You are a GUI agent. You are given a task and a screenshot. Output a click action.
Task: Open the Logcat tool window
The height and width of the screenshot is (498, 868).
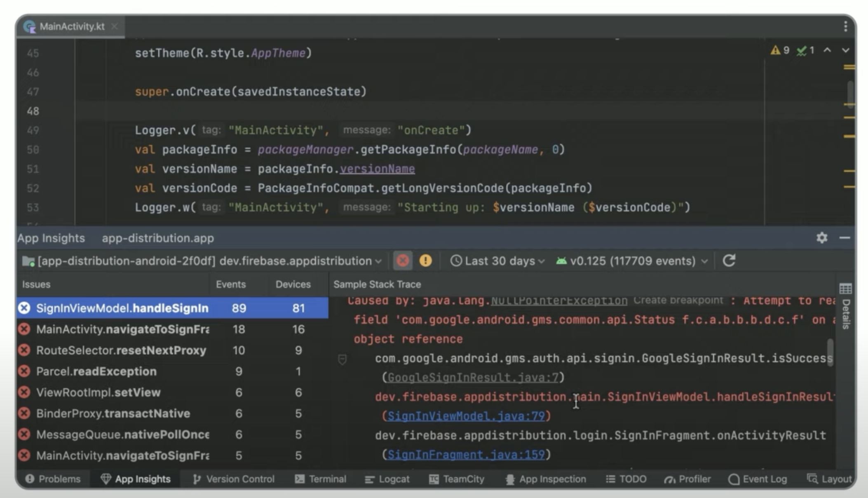[387, 479]
